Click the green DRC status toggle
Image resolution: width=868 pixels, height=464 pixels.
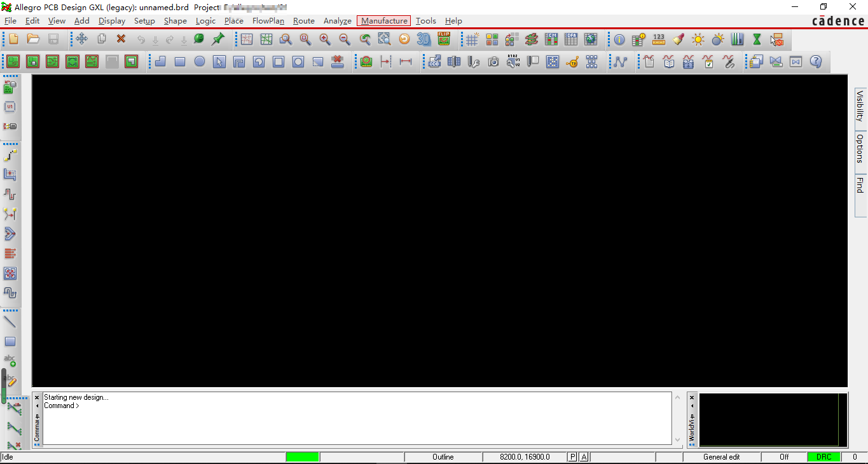point(824,456)
